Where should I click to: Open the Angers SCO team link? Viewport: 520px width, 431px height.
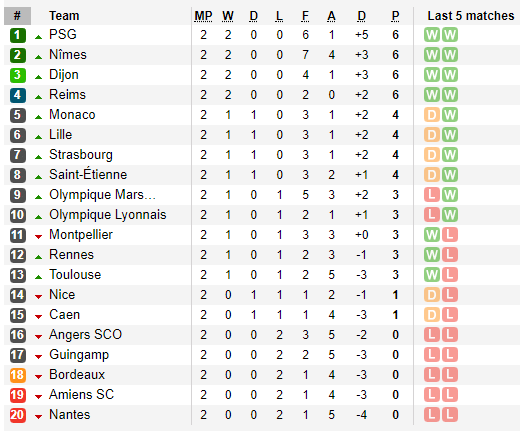coord(85,335)
